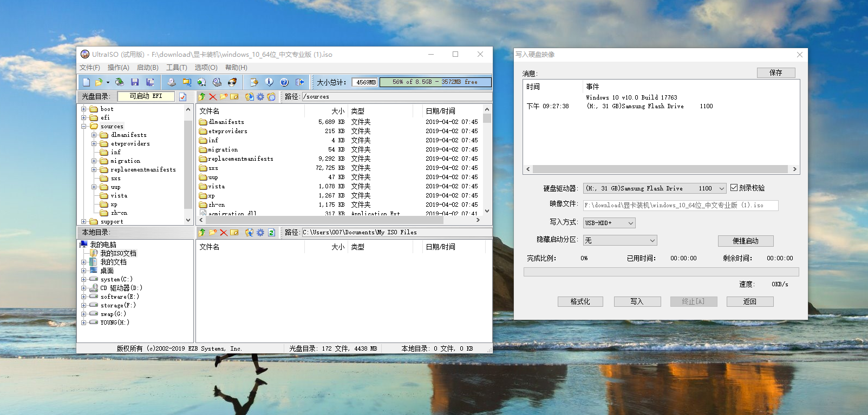
Task: Click the Compress ISO icon
Action: 187,82
